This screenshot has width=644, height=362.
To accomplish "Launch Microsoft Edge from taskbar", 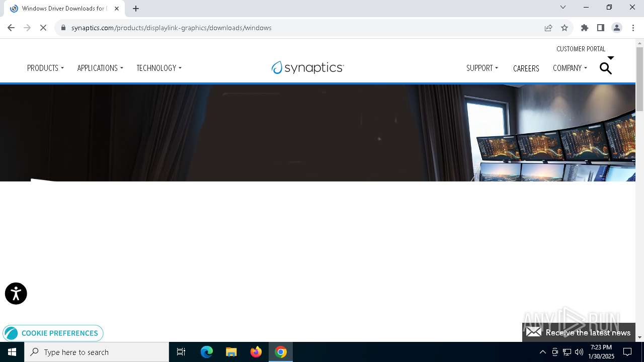I will click(207, 352).
